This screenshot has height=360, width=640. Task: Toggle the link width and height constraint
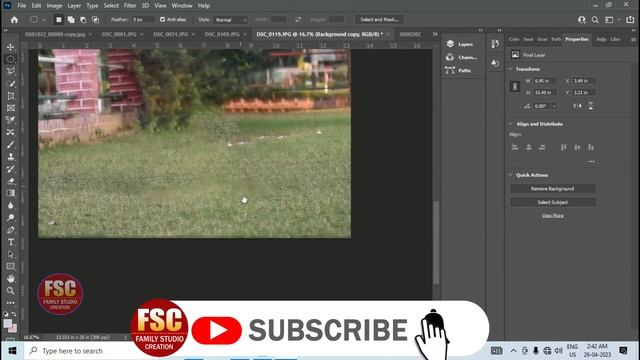(x=515, y=87)
